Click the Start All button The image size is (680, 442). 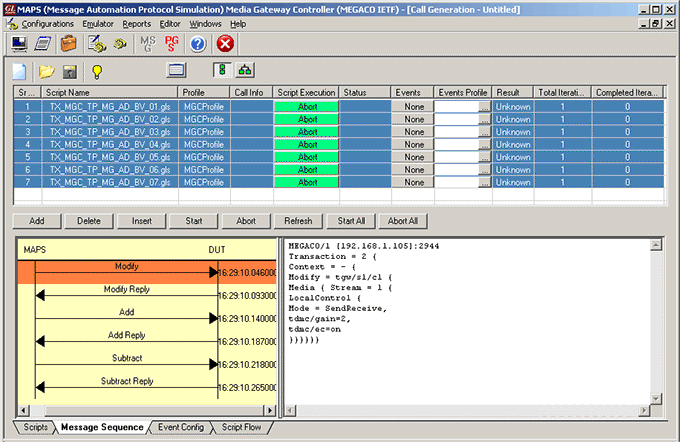(x=351, y=221)
